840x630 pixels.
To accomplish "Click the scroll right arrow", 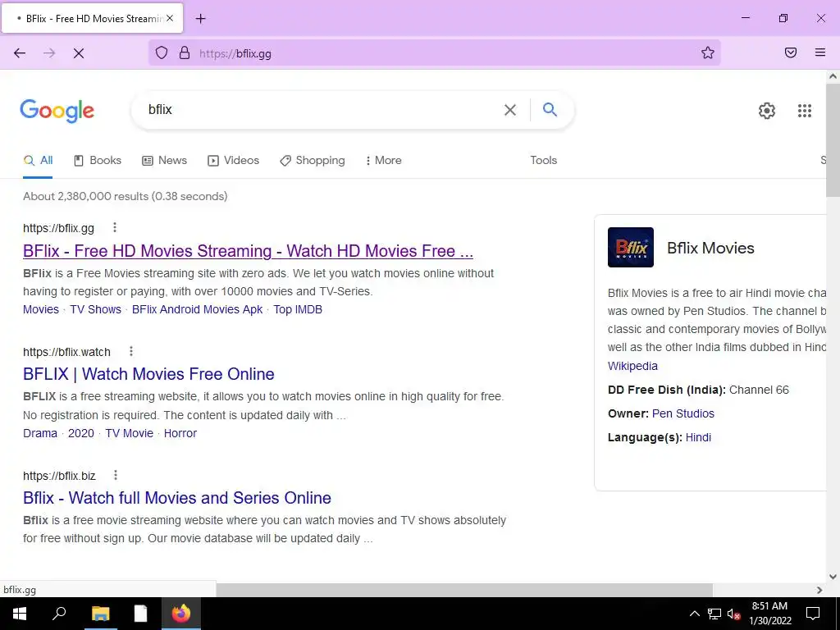I will pos(819,590).
